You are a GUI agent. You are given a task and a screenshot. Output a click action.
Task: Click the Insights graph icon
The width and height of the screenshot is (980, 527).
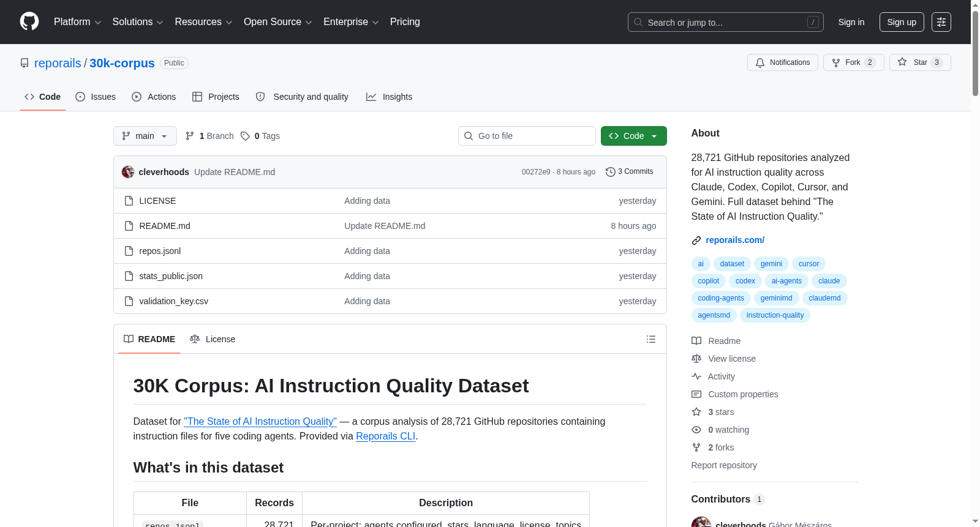(371, 97)
